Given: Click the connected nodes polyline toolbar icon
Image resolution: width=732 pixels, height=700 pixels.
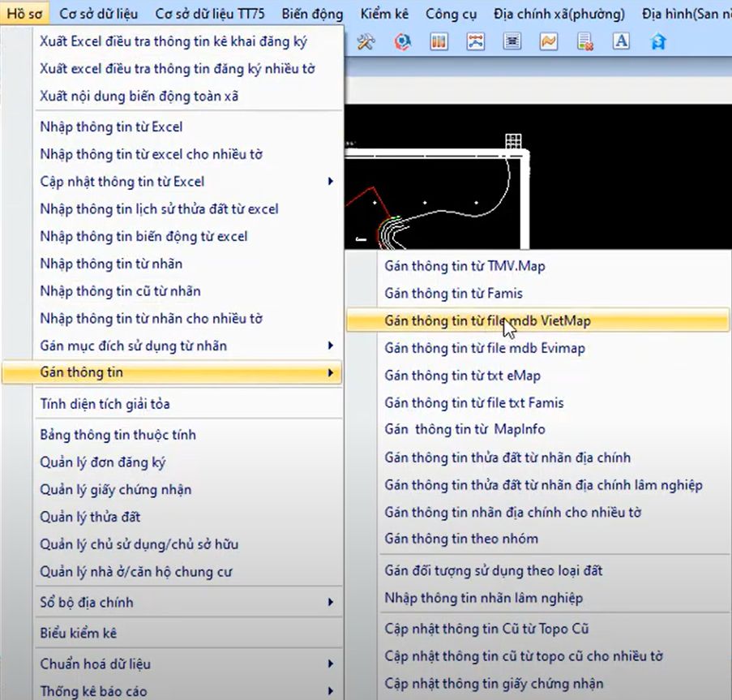Looking at the screenshot, I should click(x=475, y=42).
